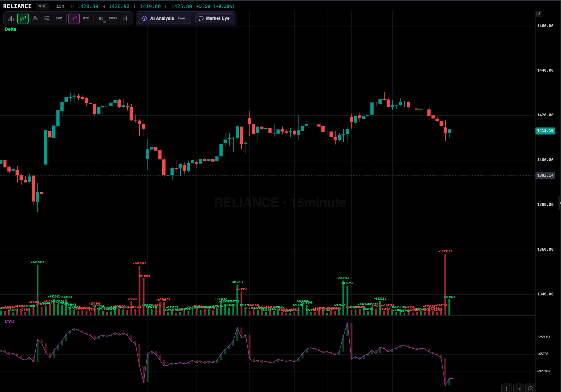Select the bar chart icon in toolbar
Viewport: 561px width, 392px height.
click(11, 18)
